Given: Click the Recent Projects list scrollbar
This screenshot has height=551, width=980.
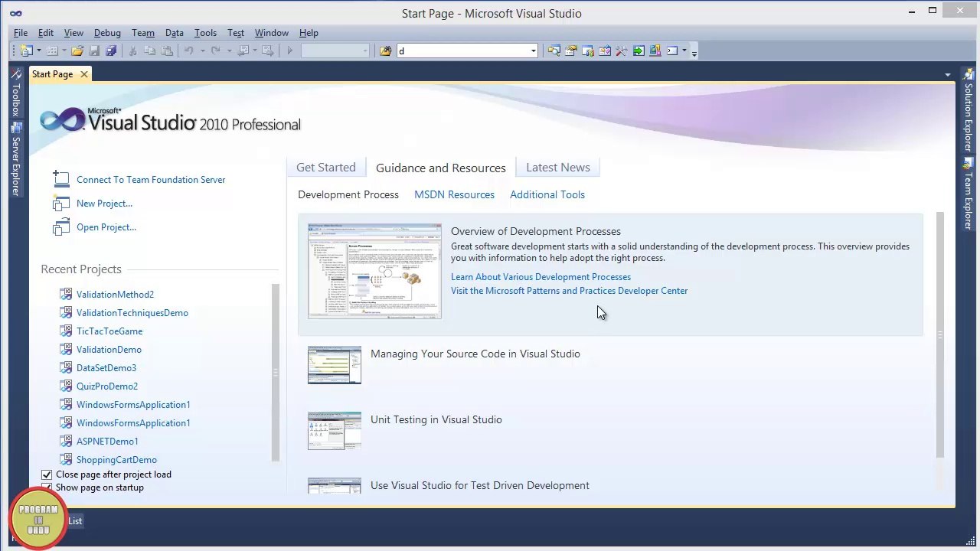Looking at the screenshot, I should 276,372.
